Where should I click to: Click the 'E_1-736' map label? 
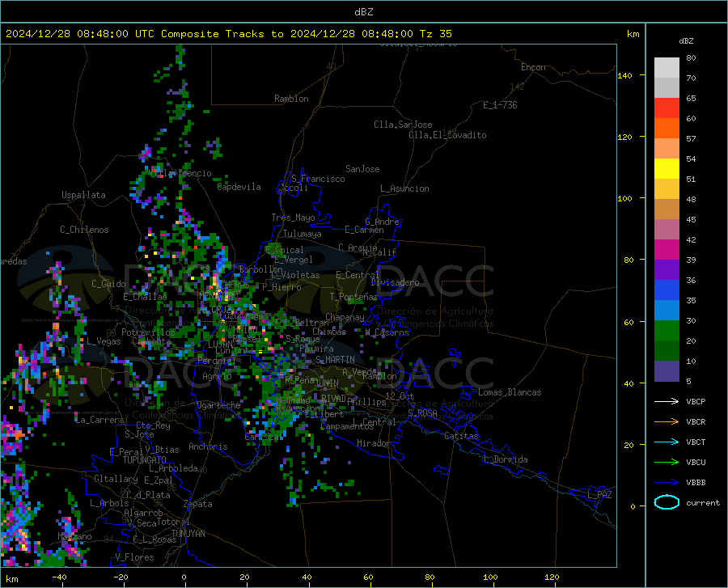500,105
